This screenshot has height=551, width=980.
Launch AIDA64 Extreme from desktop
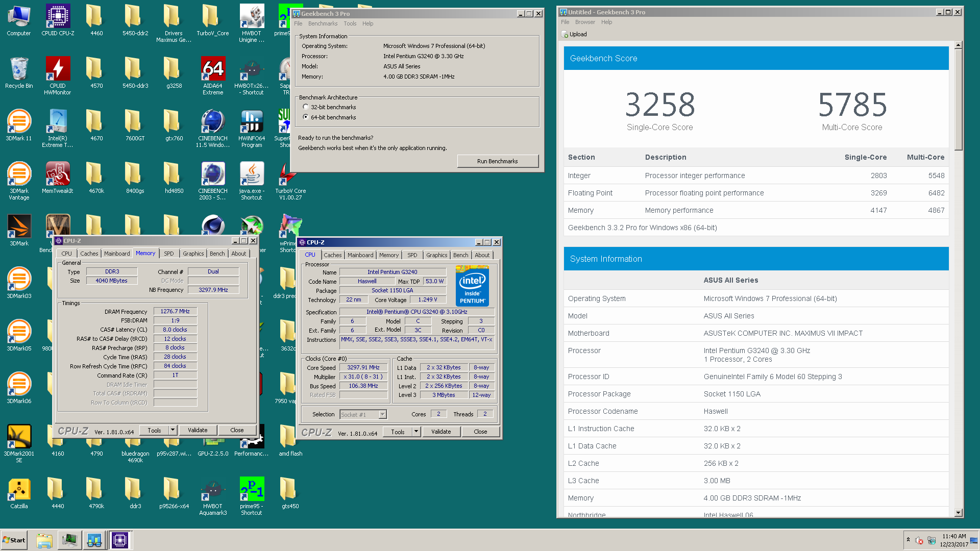click(x=213, y=76)
